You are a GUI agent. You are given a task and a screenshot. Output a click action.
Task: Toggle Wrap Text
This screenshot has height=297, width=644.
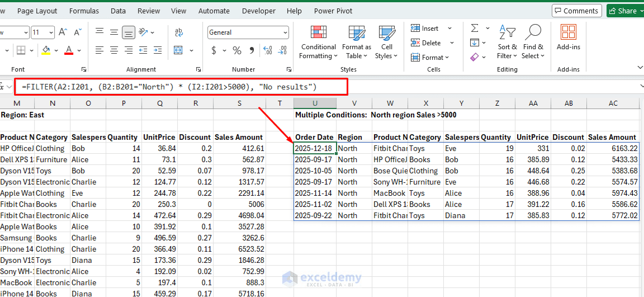179,32
